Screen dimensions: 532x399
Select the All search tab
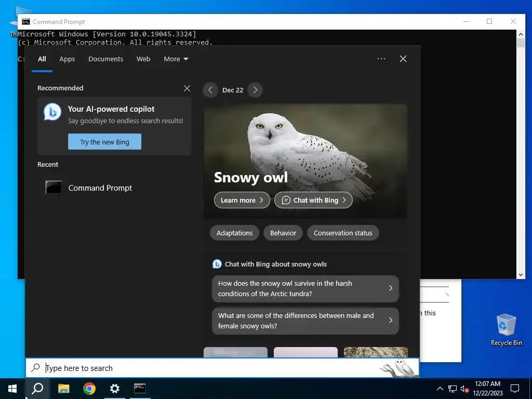point(42,59)
